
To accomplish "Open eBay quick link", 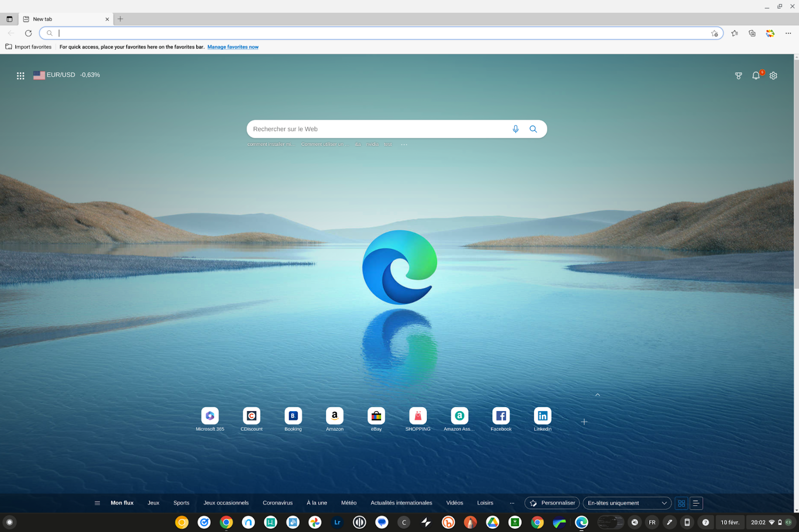I will pos(377,419).
